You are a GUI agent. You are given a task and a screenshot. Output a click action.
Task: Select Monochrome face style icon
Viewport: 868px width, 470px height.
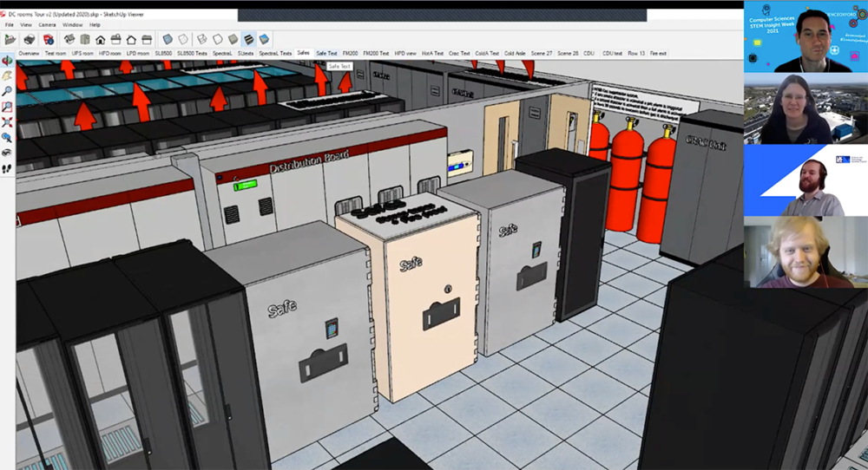pyautogui.click(x=264, y=39)
